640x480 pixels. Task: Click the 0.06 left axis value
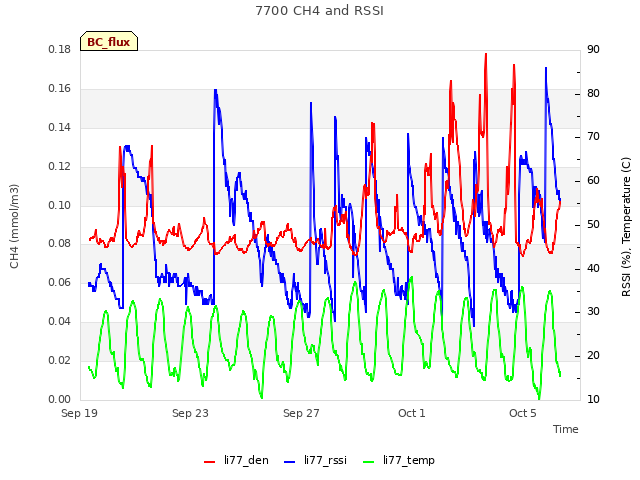pos(60,282)
